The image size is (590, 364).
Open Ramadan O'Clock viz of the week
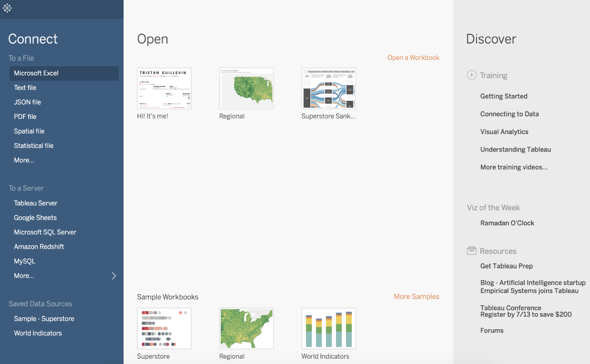pos(507,223)
